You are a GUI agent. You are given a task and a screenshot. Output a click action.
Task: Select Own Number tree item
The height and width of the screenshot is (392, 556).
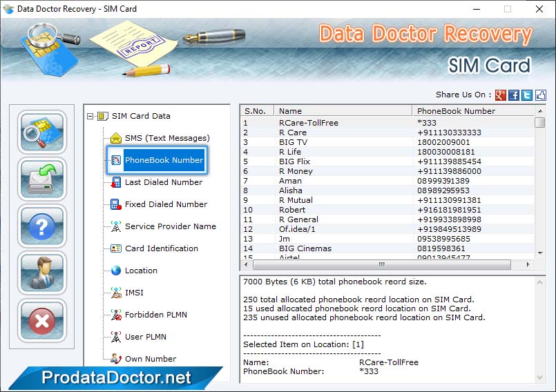(x=151, y=359)
